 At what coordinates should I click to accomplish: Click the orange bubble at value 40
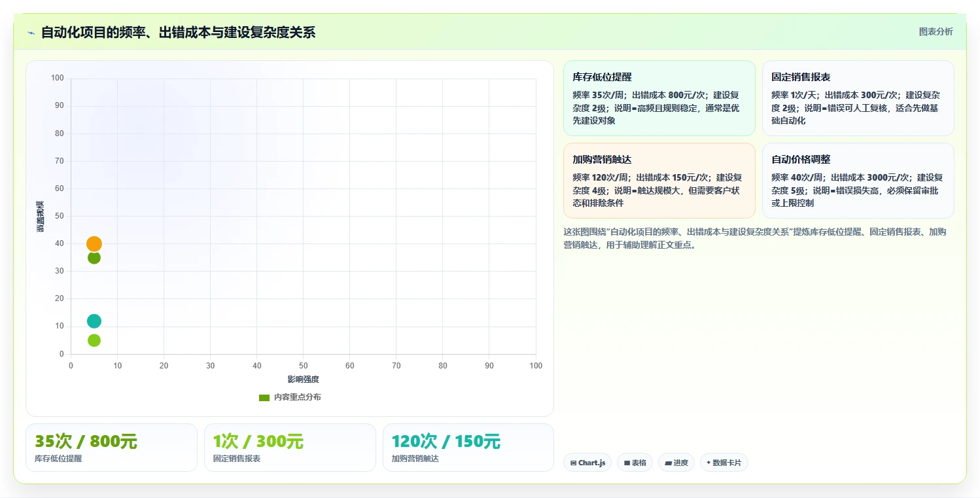(x=94, y=244)
